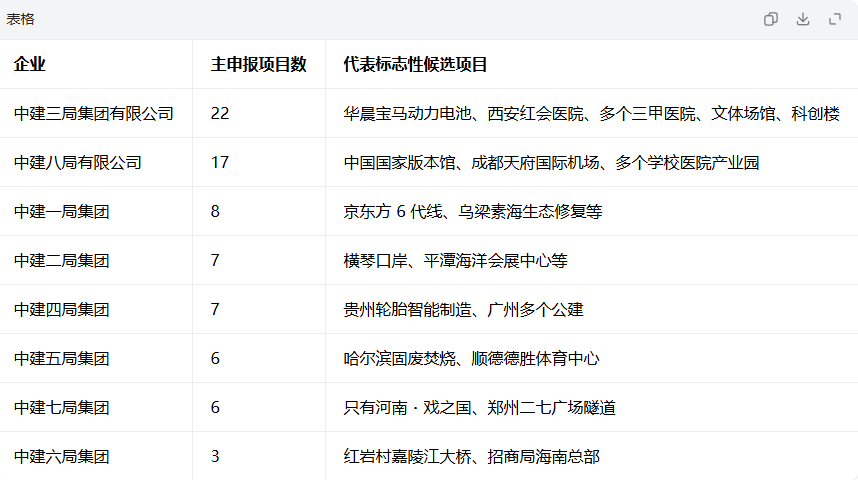
Task: Click cell 只有河南·戏之国、郑州二七广场隧道
Action: (479, 407)
